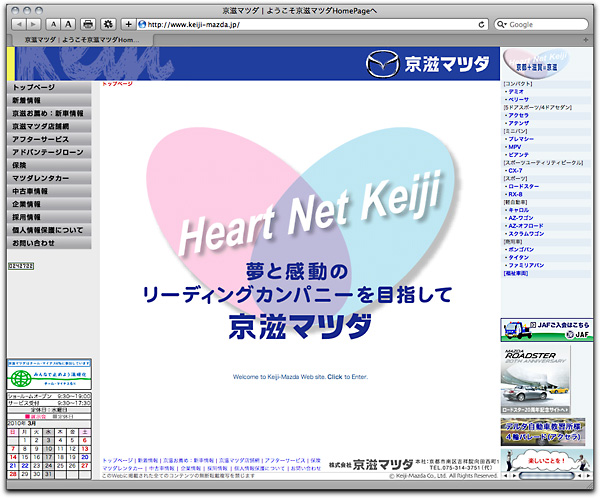
Task: Click the Print page printer icon
Action: pyautogui.click(x=88, y=23)
